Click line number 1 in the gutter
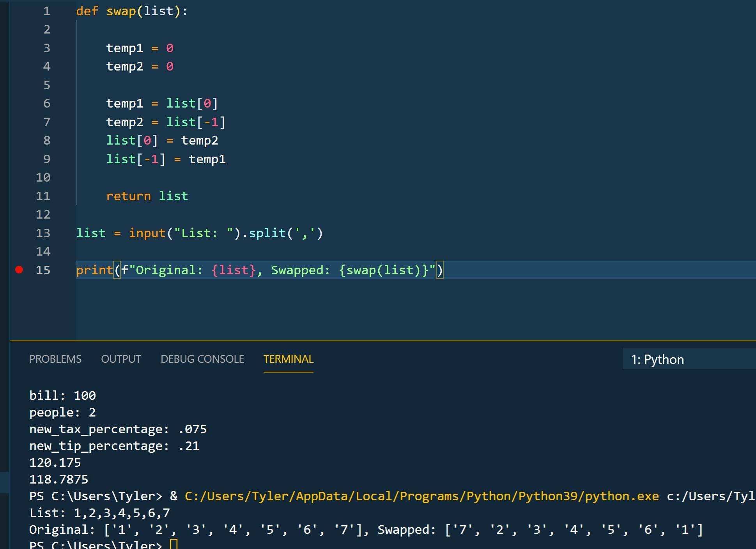 46,11
